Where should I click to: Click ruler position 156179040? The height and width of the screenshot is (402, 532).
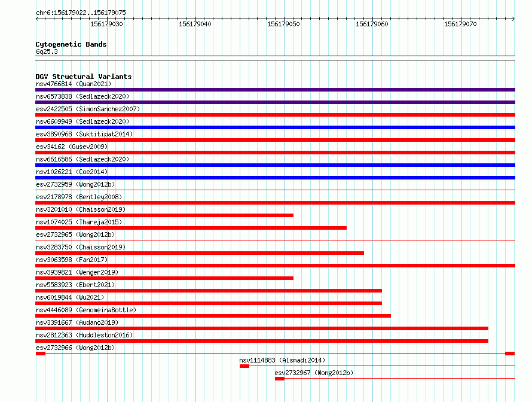click(195, 24)
